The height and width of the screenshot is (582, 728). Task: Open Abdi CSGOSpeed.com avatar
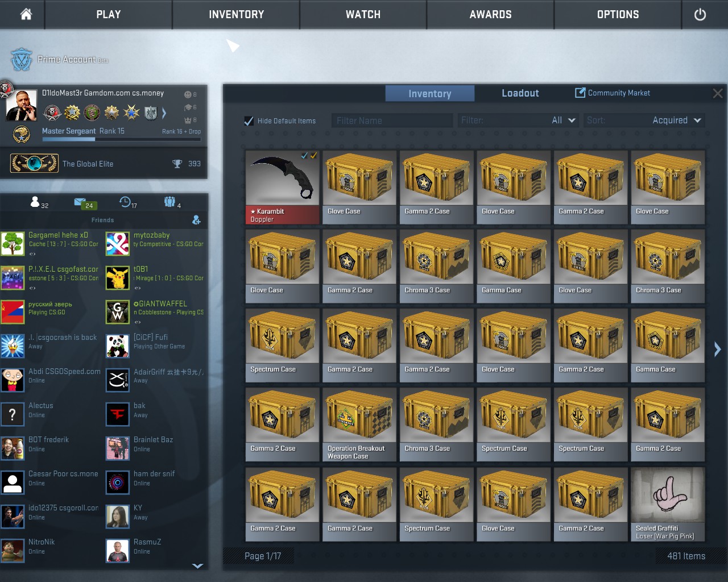point(13,380)
